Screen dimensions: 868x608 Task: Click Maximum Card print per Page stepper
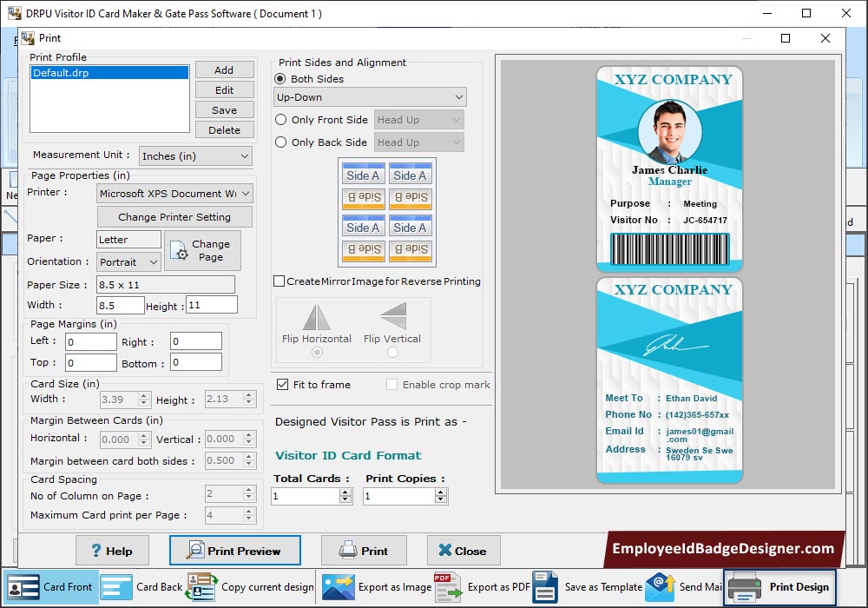tap(249, 515)
